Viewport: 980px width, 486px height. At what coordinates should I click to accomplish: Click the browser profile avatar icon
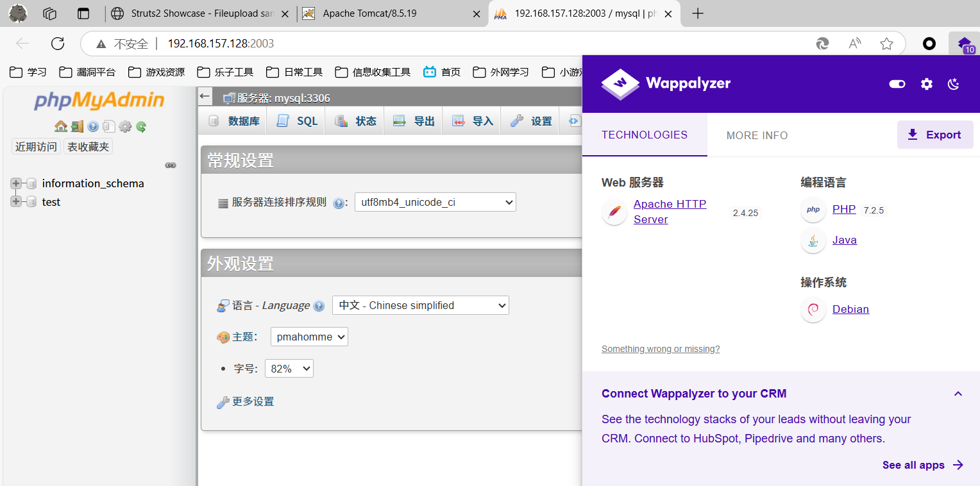[18, 13]
